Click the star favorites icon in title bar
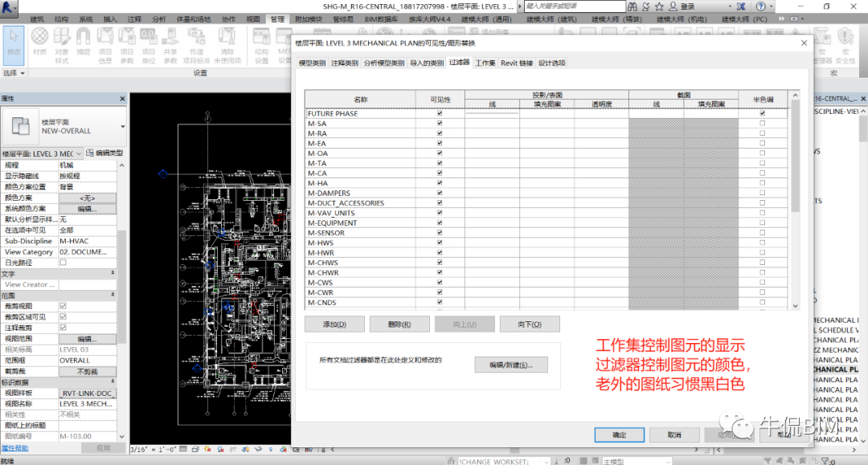This screenshot has width=868, height=465. 659,6
